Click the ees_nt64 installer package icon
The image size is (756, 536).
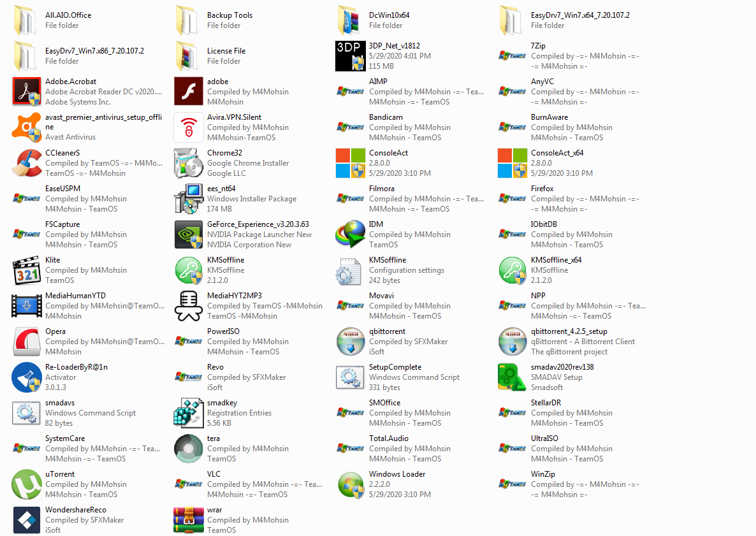click(x=189, y=199)
